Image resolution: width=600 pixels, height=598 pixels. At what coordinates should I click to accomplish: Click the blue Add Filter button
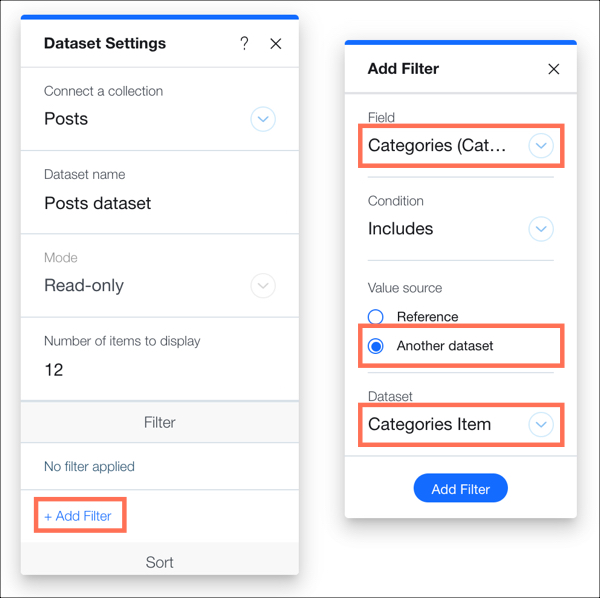pos(460,488)
